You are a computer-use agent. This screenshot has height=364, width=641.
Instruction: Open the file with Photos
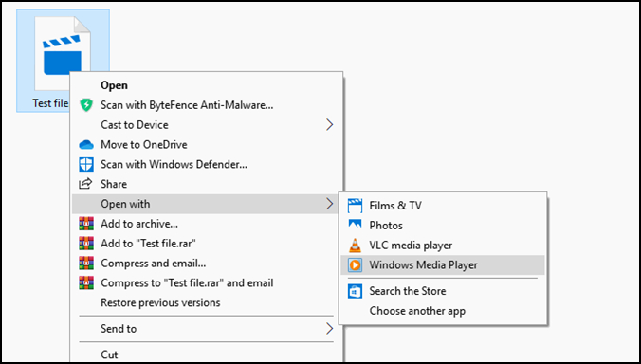point(443,225)
